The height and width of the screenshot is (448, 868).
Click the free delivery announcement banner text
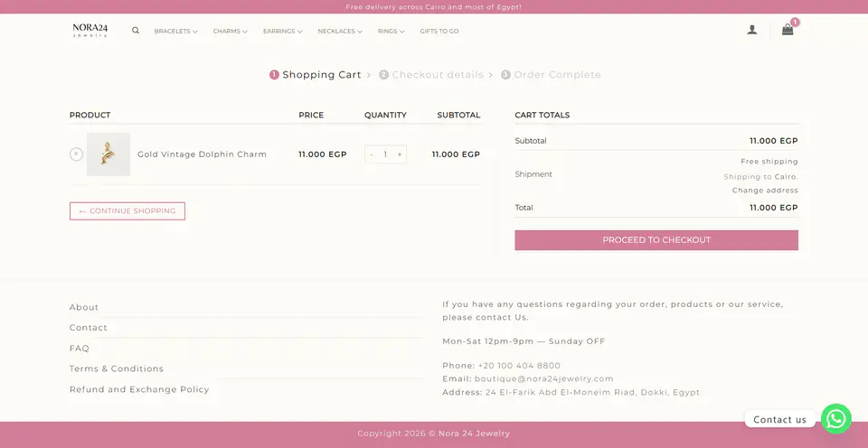[x=433, y=7]
